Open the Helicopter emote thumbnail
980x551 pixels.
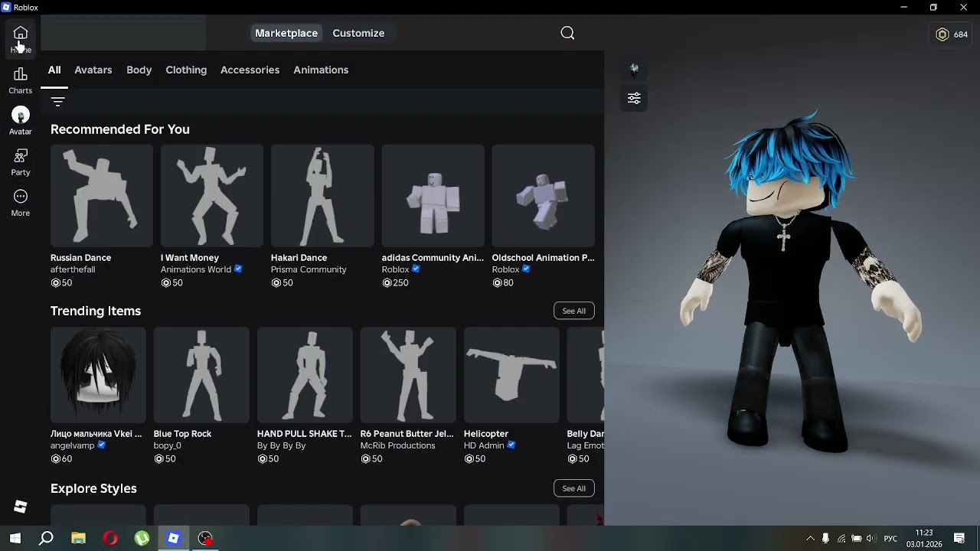click(x=511, y=375)
